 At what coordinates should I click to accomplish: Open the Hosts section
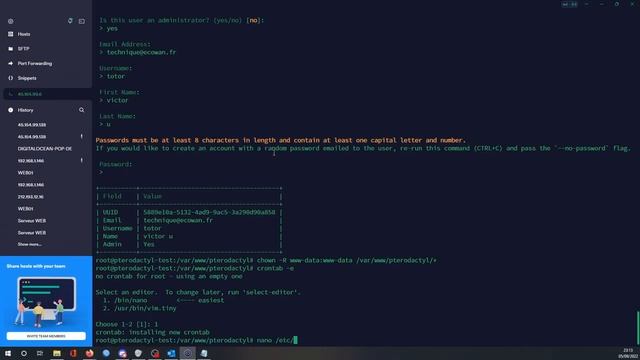point(24,34)
